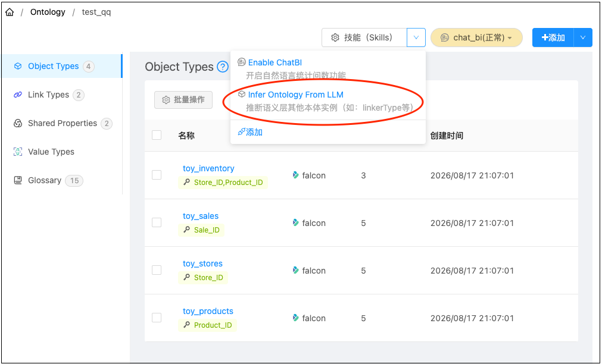The height and width of the screenshot is (364, 602).
Task: Click the Infer Ontology cube icon
Action: coord(242,95)
